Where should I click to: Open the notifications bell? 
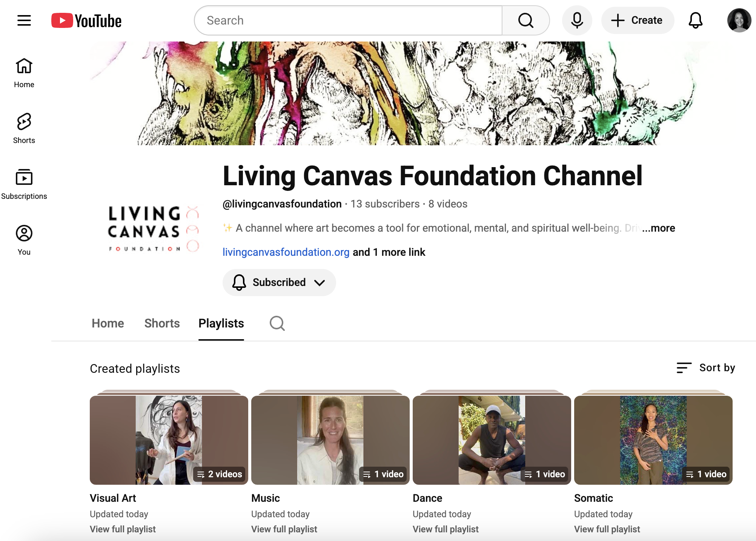(695, 20)
